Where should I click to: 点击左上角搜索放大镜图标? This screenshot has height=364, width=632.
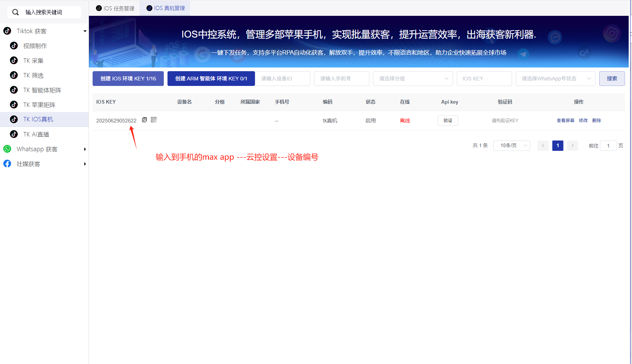click(15, 12)
